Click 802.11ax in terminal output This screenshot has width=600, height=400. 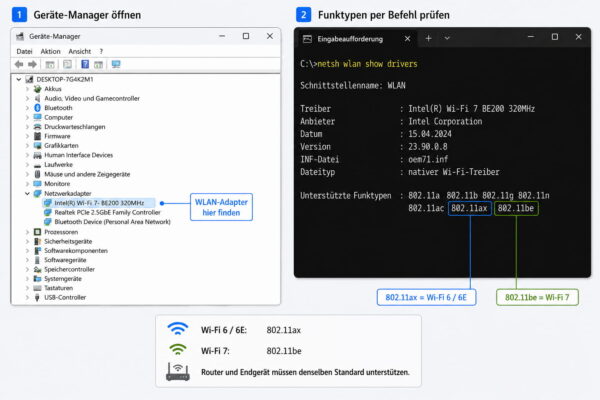coord(470,208)
